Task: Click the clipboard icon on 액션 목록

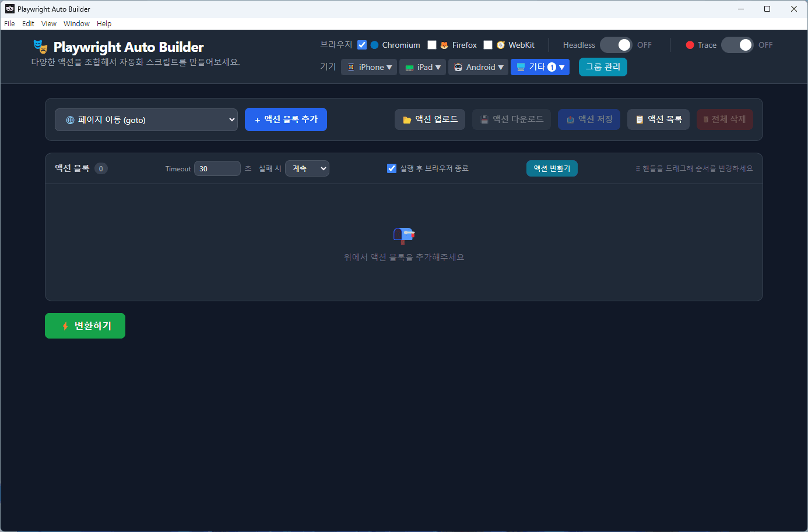Action: [640, 120]
